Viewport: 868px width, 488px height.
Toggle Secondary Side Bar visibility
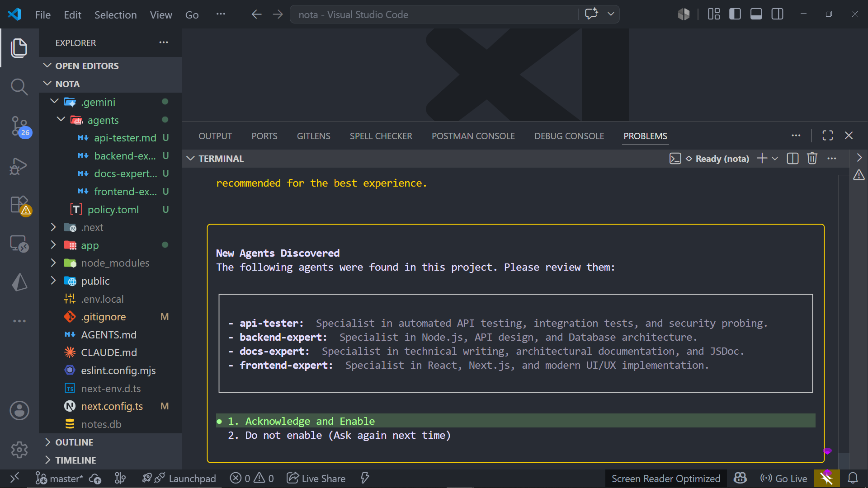click(x=778, y=14)
